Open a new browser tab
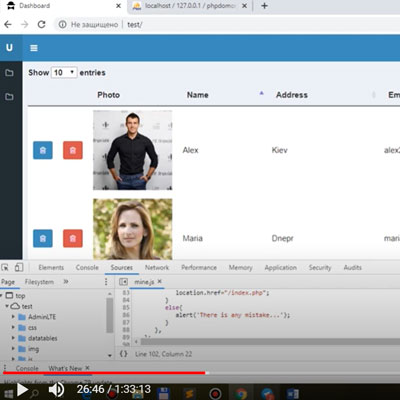 click(x=264, y=6)
